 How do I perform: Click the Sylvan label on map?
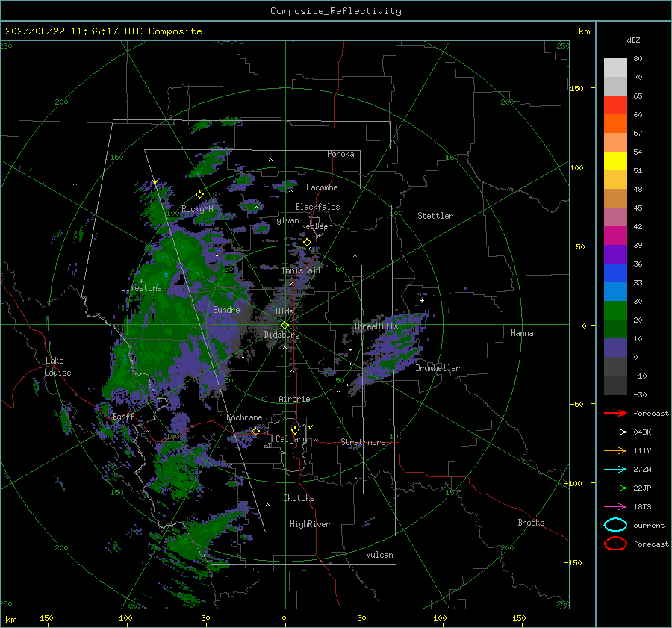(285, 220)
